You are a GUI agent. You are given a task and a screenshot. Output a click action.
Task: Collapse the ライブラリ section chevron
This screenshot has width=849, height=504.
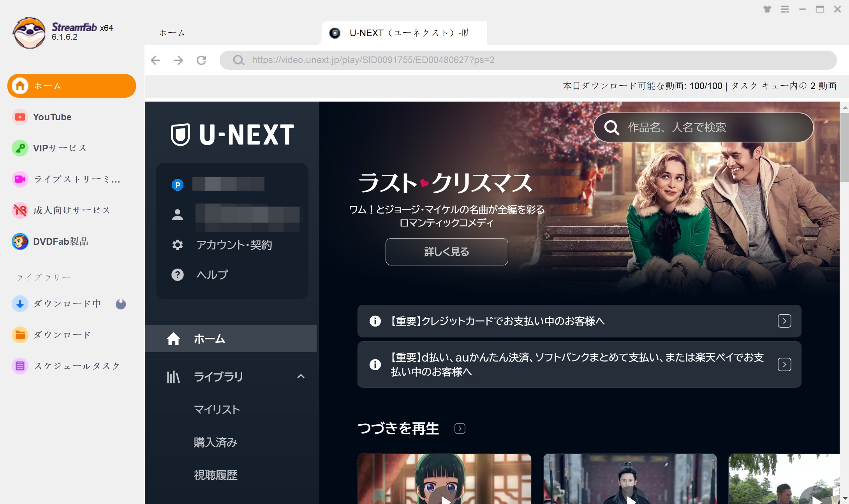[x=301, y=376]
